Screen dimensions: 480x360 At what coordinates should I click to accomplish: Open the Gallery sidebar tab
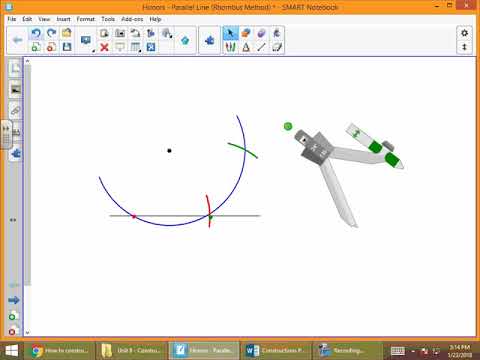(15, 90)
